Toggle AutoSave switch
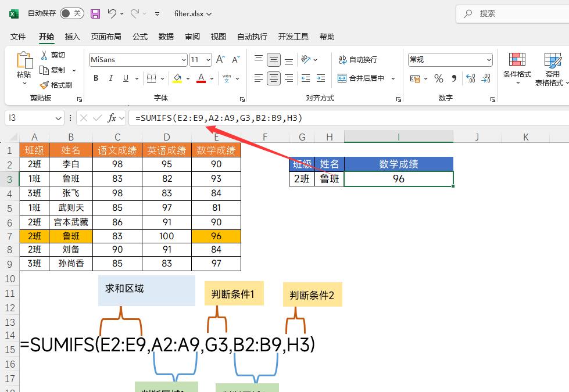Image resolution: width=569 pixels, height=392 pixels. (72, 14)
